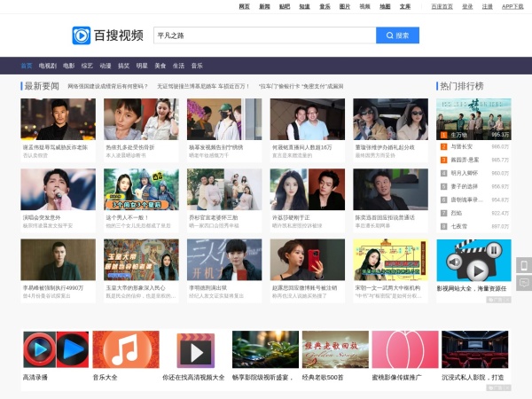Click the blue 搜索 search button

397,35
